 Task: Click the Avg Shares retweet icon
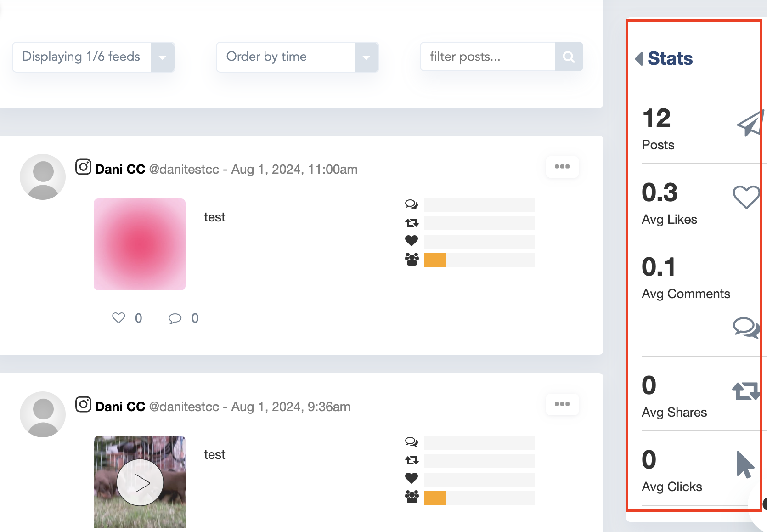coord(745,391)
